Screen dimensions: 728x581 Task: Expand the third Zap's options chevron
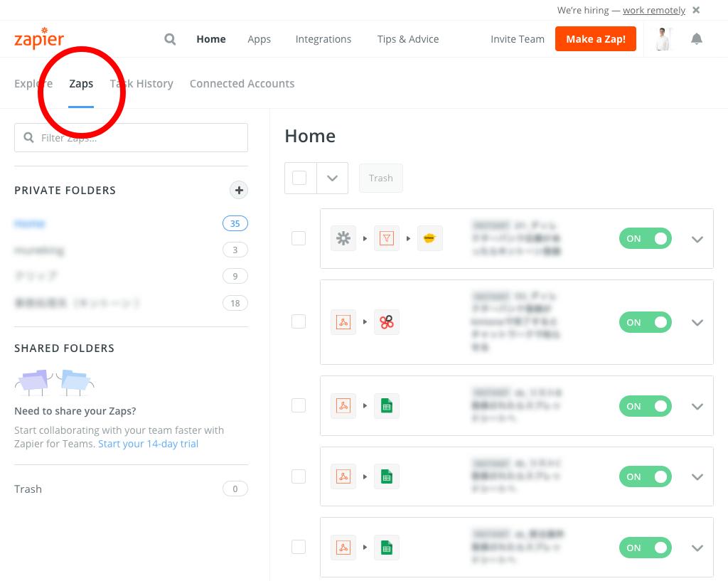697,406
